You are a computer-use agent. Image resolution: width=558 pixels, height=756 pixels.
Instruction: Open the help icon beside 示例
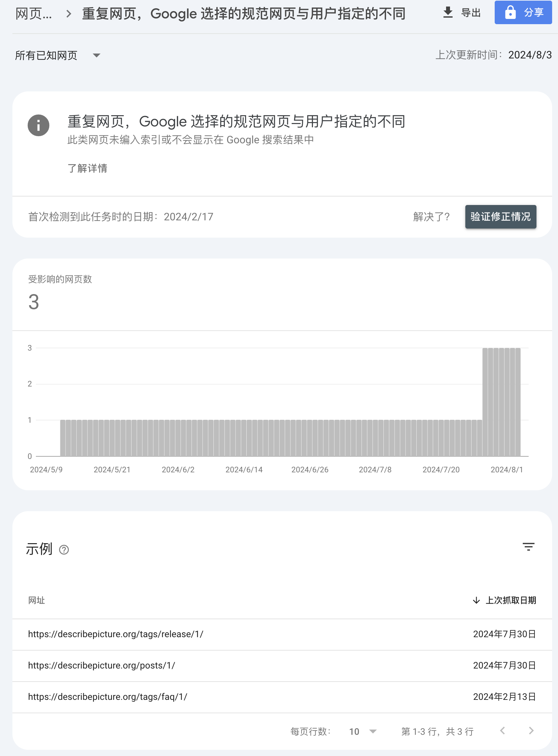(64, 550)
